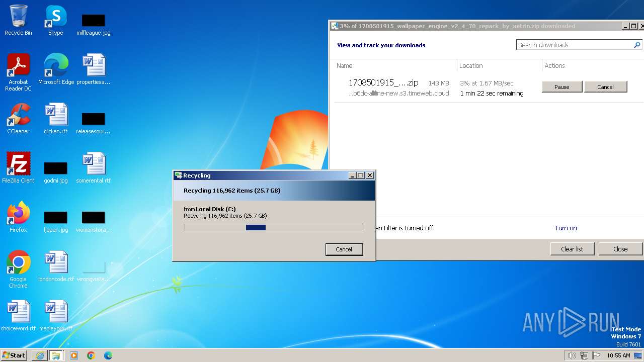Open the Skype desktop shortcut
The height and width of the screenshot is (362, 644).
tap(55, 20)
